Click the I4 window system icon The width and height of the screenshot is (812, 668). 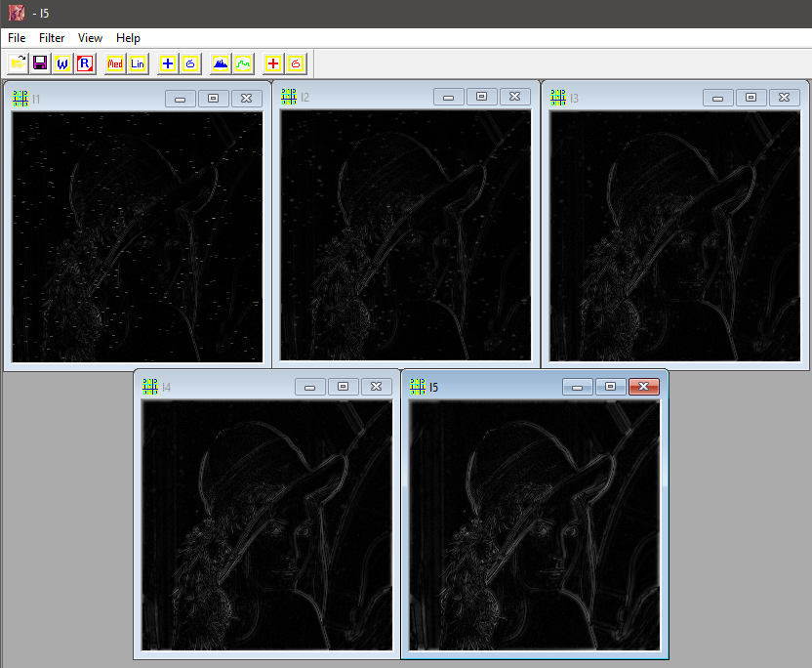(x=150, y=387)
